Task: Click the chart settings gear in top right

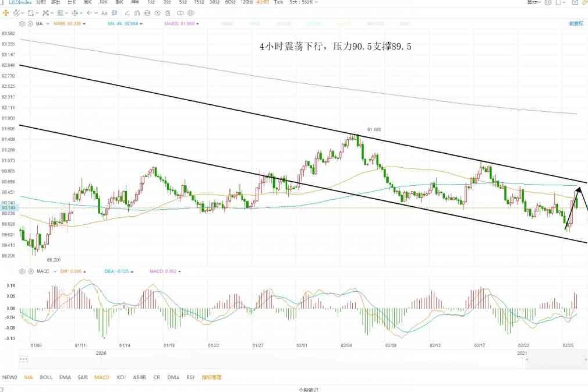Action: click(548, 3)
